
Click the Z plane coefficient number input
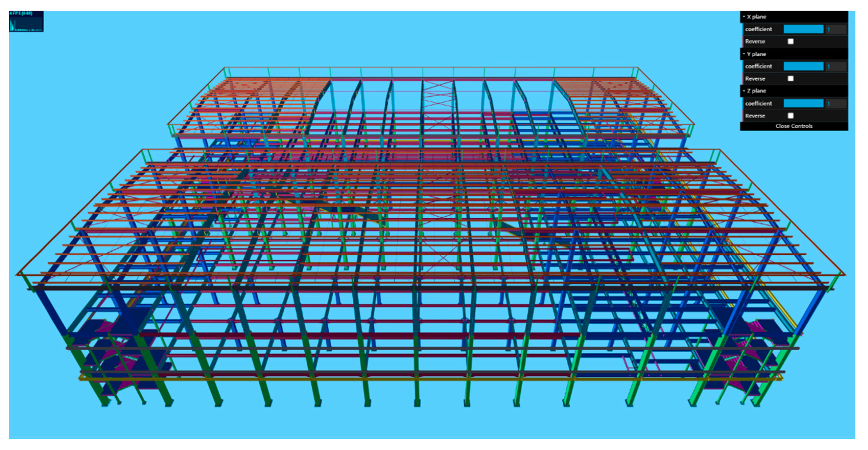point(836,104)
